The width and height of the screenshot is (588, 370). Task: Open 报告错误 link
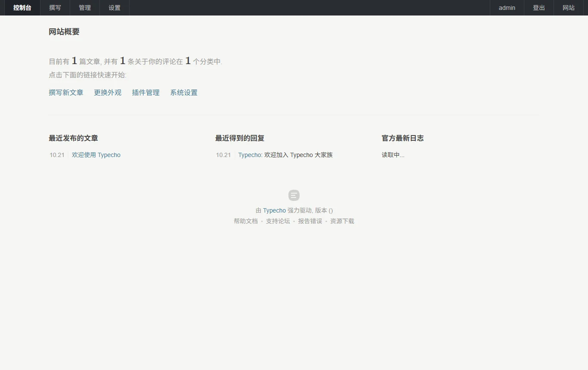(310, 221)
